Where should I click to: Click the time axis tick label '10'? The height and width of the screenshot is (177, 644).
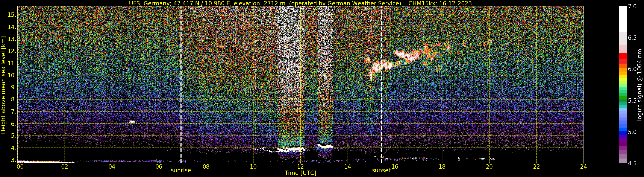click(253, 166)
